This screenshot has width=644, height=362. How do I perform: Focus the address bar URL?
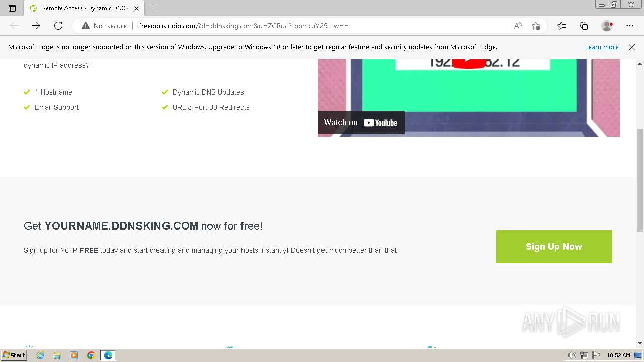coord(244,26)
